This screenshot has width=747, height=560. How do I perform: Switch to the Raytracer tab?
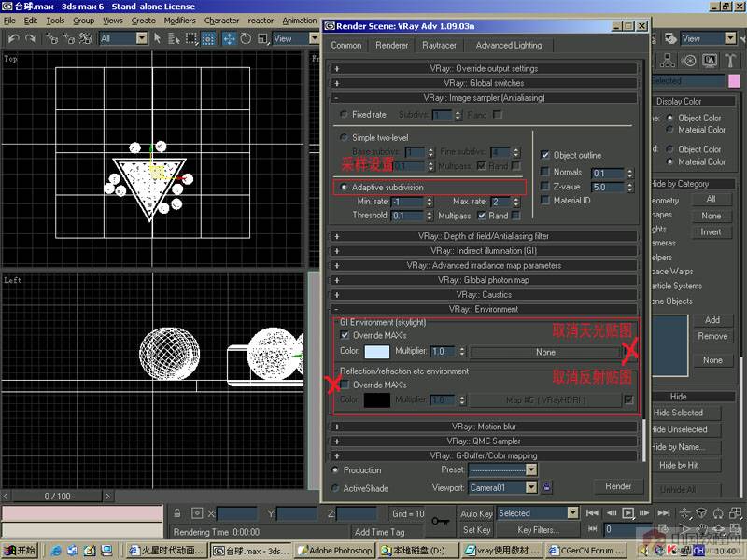tap(439, 45)
